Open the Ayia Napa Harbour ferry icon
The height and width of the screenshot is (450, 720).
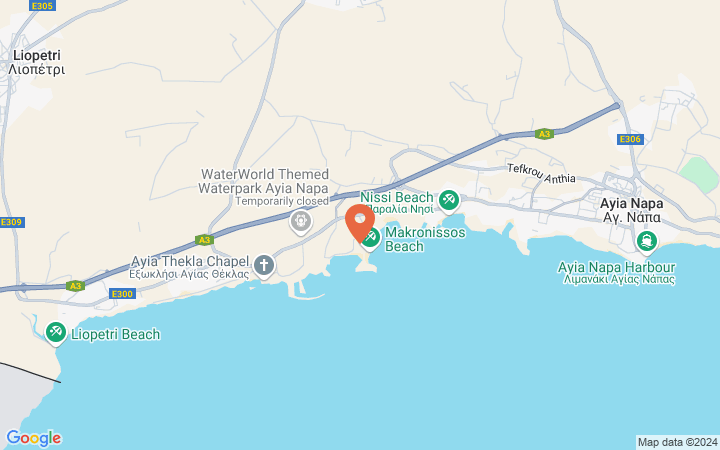[647, 242]
